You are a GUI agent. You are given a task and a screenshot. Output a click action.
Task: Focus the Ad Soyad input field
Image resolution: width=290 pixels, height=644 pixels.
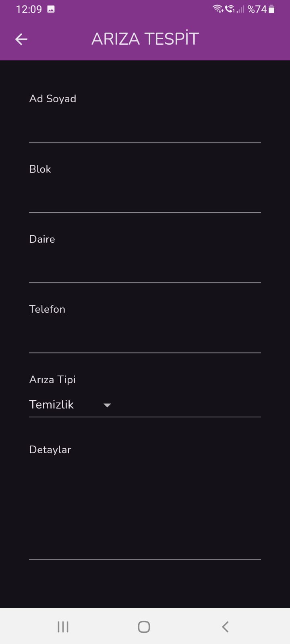145,127
